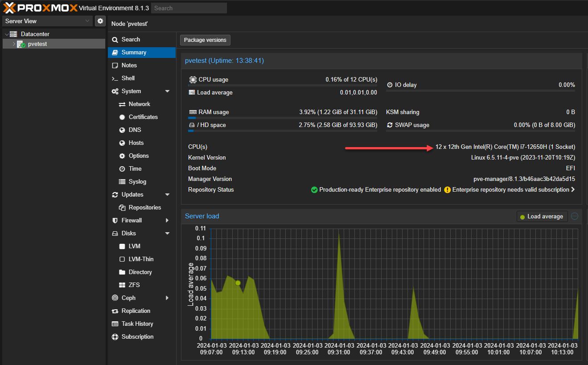The image size is (588, 365).
Task: Select the Ceph icon in sidebar
Action: tap(115, 298)
